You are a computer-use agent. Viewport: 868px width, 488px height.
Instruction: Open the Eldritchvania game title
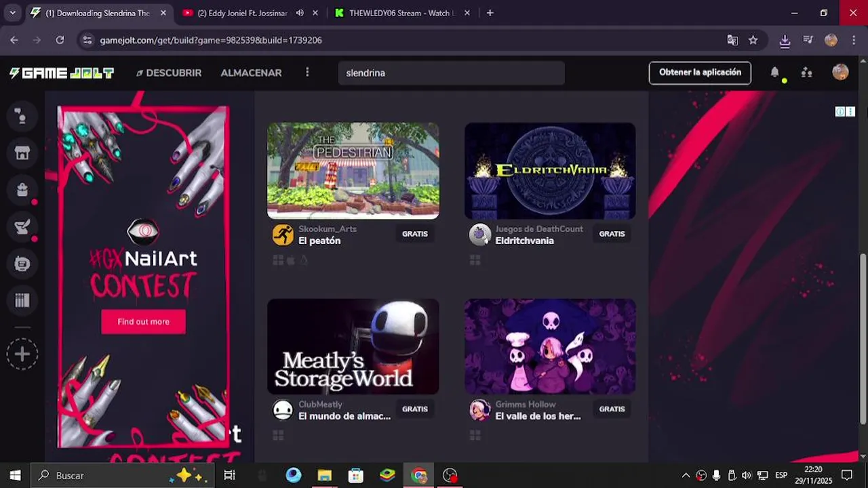coord(524,241)
